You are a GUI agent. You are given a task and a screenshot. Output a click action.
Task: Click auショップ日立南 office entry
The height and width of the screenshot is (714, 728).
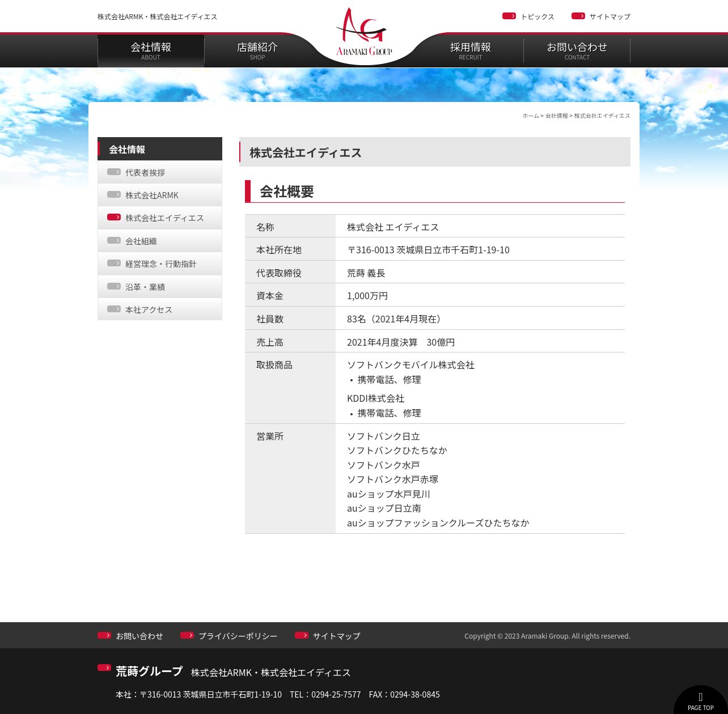click(384, 508)
